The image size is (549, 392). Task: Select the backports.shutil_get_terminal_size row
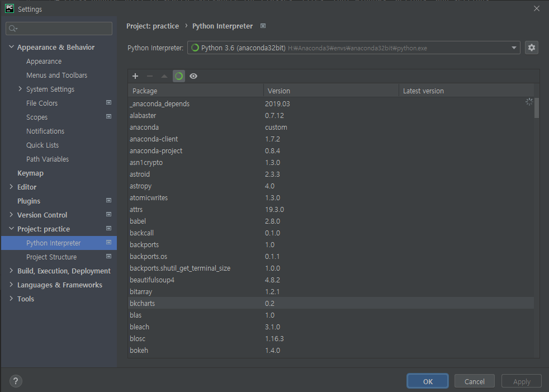click(x=331, y=268)
